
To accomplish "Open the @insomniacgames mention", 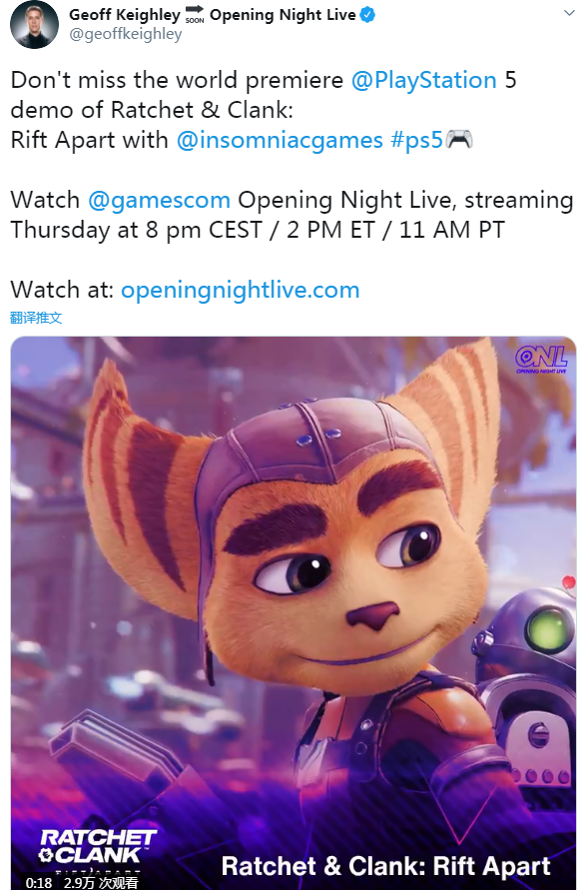I will [x=280, y=140].
